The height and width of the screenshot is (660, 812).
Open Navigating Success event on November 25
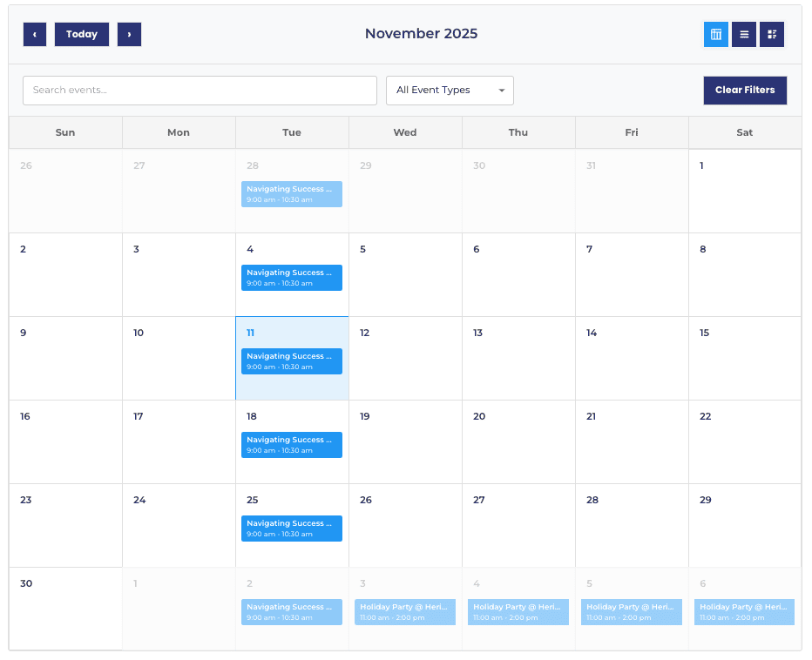pos(292,529)
